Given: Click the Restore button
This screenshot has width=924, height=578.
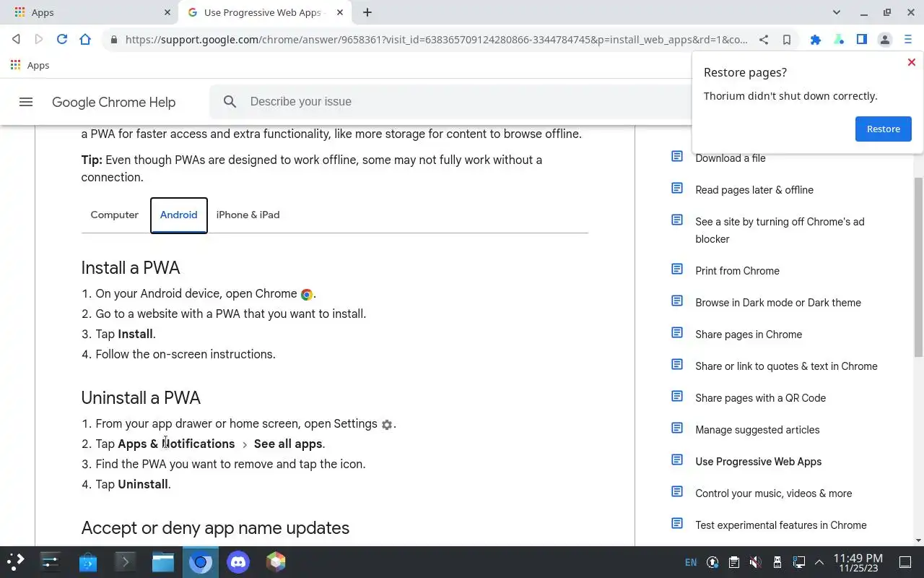Looking at the screenshot, I should (884, 129).
